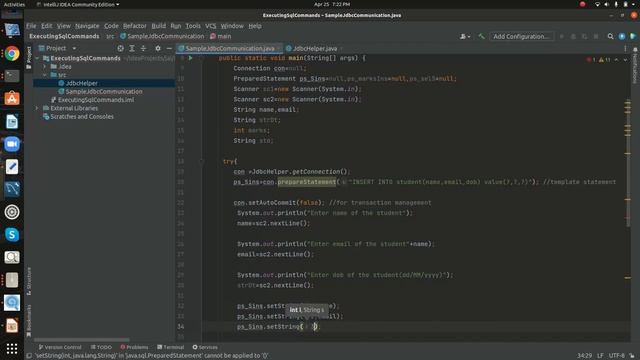
Task: Open Terminal from the dock
Action: tap(12, 76)
